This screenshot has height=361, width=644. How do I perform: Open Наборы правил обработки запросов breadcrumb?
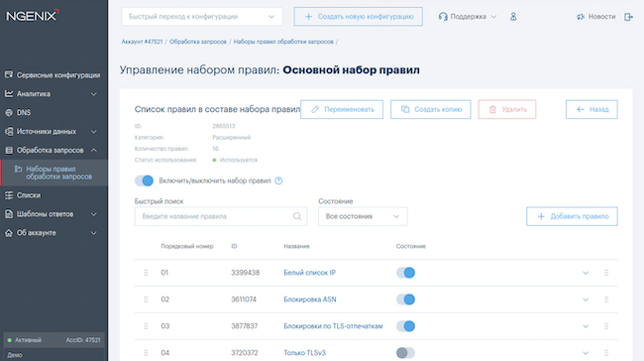(x=283, y=42)
